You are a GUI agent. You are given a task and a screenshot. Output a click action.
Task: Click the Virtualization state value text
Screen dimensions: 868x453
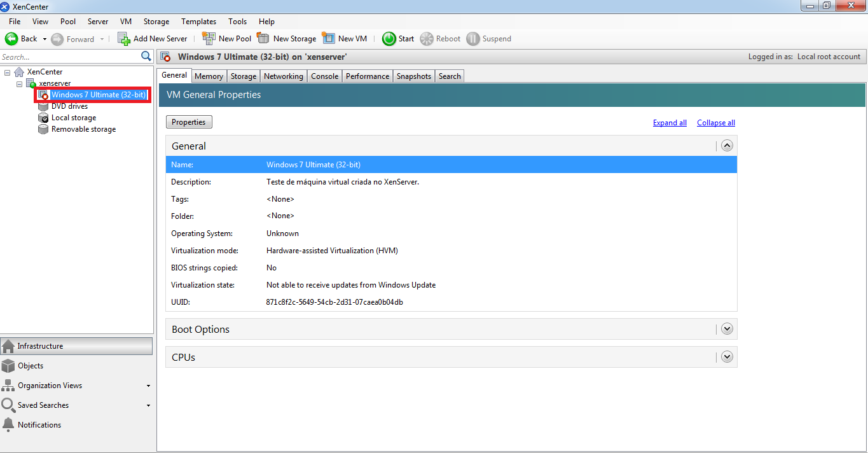pyautogui.click(x=351, y=285)
